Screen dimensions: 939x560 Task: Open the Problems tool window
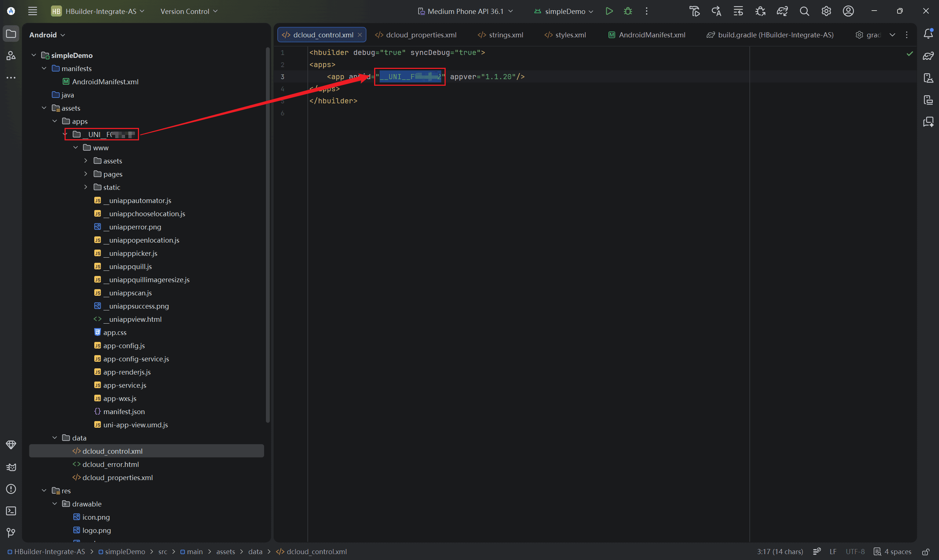[x=11, y=489]
